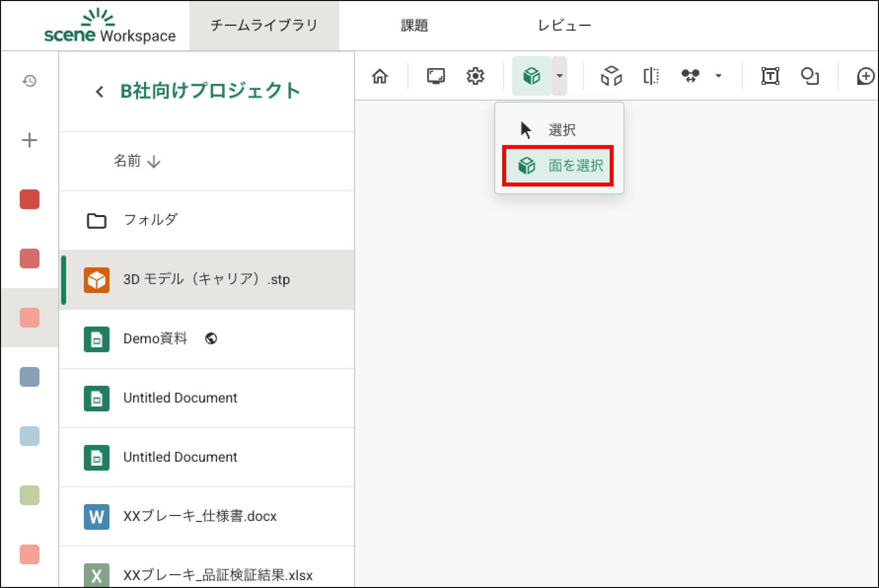Select the top red workspace swatch

coord(30,200)
